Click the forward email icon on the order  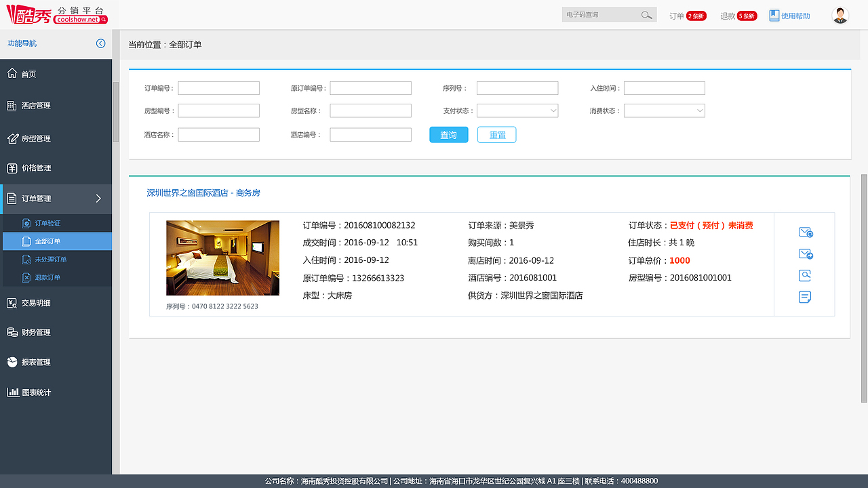tap(805, 253)
